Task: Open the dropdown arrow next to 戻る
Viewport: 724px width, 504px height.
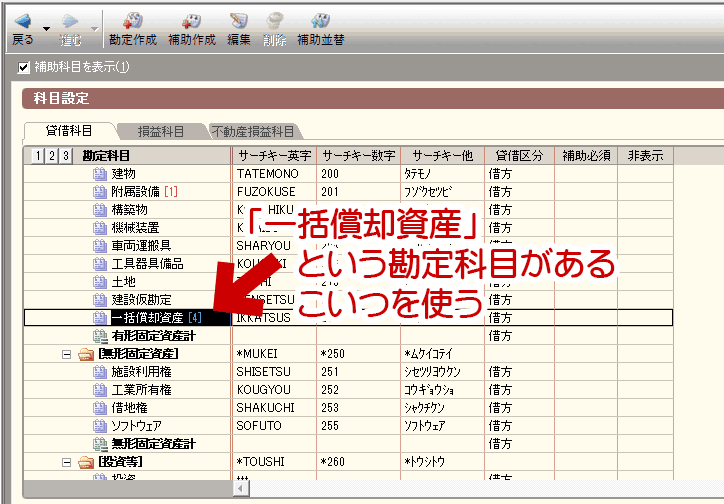Action: click(x=46, y=29)
